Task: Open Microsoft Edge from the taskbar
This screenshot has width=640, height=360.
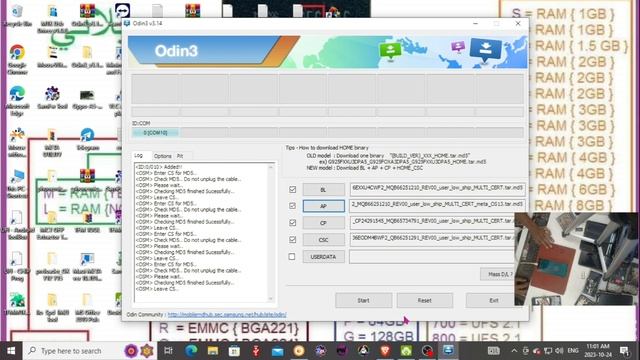Action: (x=191, y=351)
